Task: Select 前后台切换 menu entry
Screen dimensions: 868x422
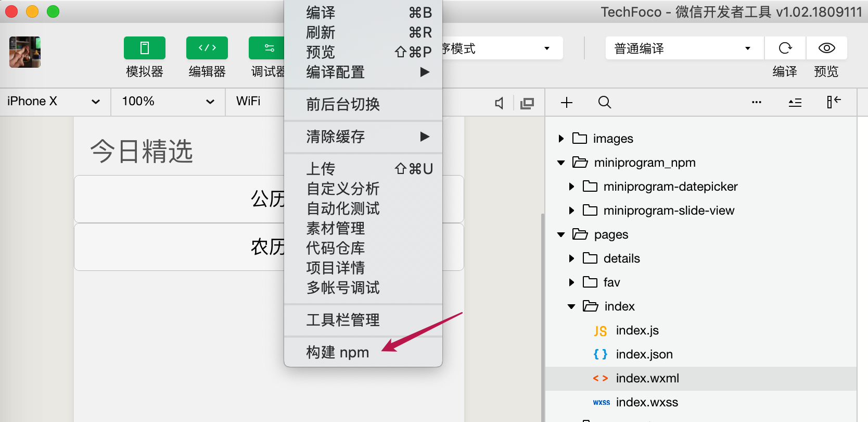Action: [x=363, y=104]
